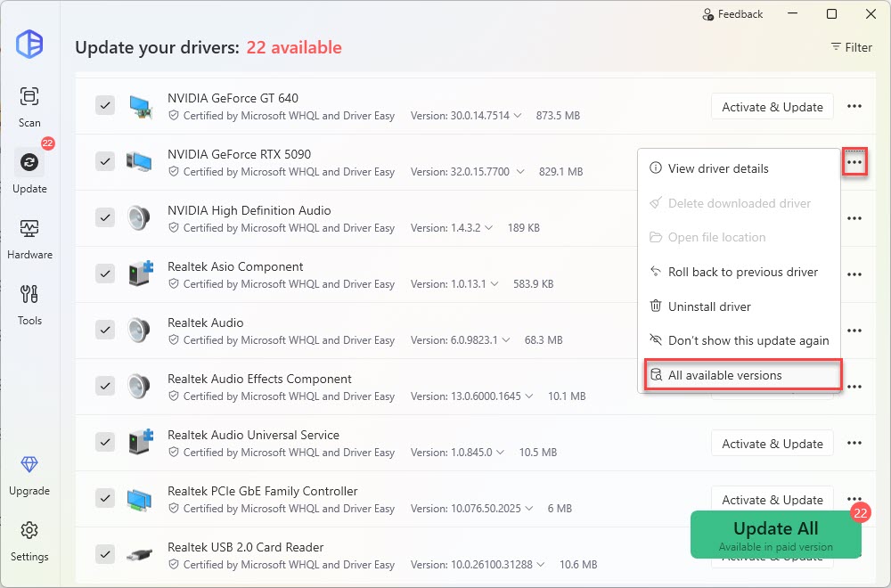Open the Hardware panel
Viewport: 891px width, 588px height.
click(29, 239)
